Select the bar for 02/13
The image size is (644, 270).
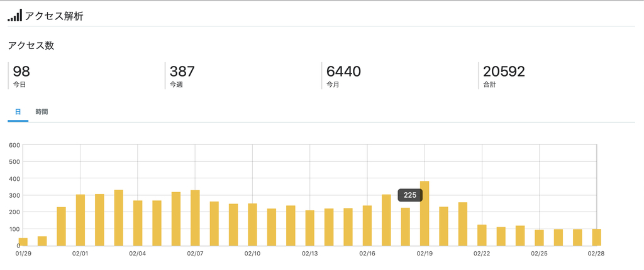pyautogui.click(x=310, y=228)
